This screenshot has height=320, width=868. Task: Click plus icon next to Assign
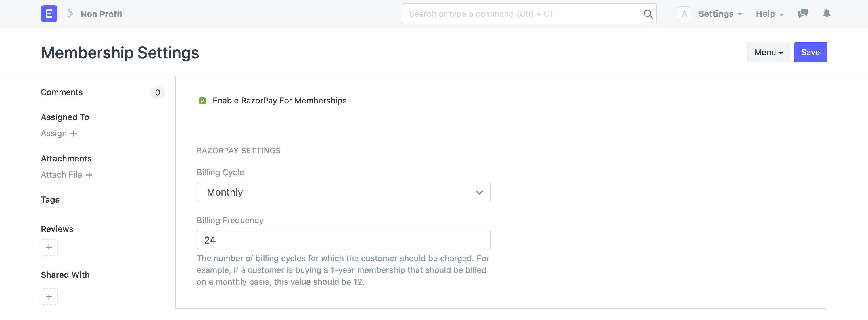pyautogui.click(x=74, y=134)
